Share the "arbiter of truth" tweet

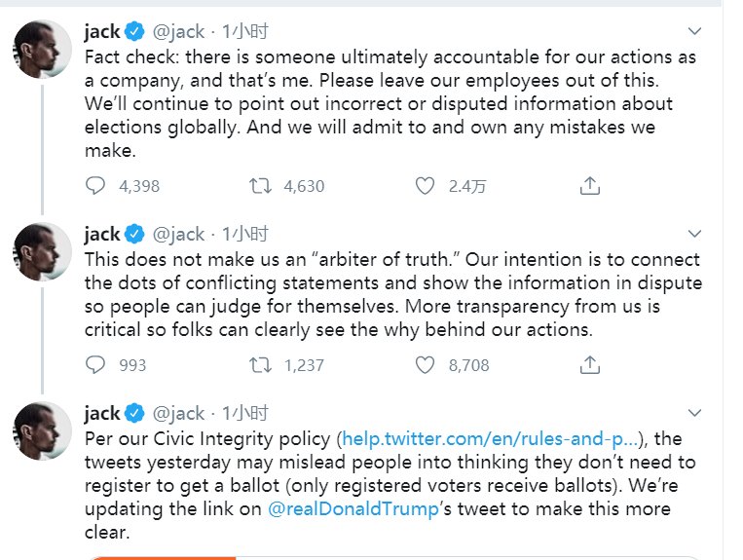pos(589,365)
